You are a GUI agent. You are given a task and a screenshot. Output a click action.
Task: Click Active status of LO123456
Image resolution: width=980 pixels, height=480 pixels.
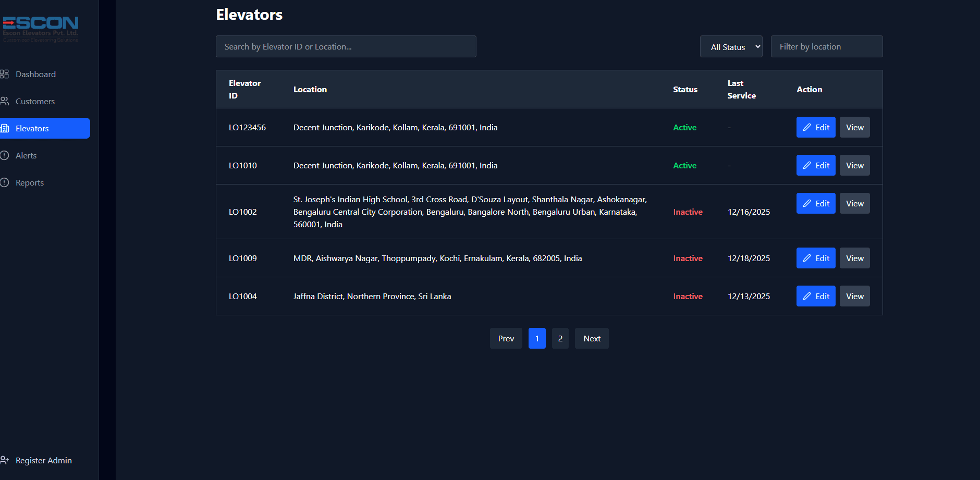pos(684,127)
